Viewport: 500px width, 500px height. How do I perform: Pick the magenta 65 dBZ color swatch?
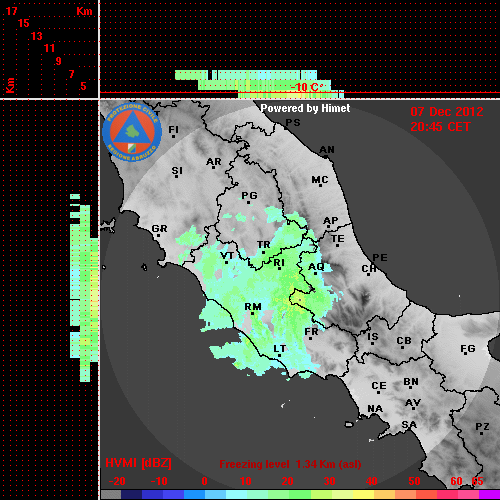[489, 494]
